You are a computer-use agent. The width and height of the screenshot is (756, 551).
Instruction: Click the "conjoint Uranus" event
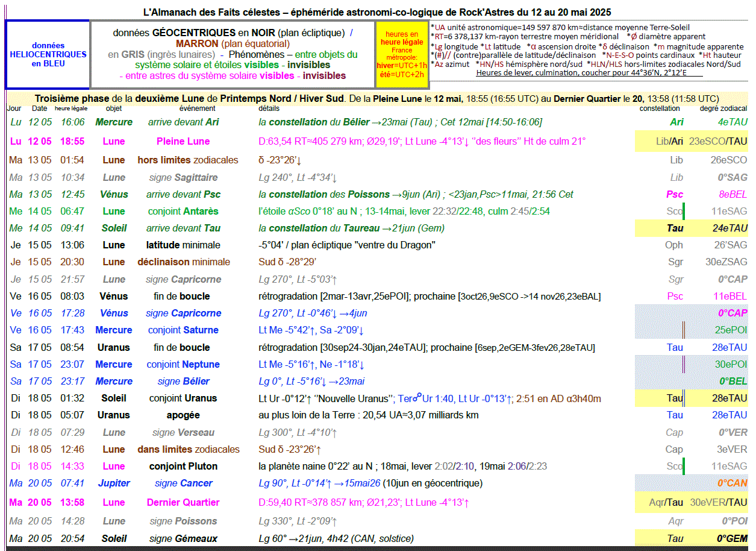tap(183, 398)
